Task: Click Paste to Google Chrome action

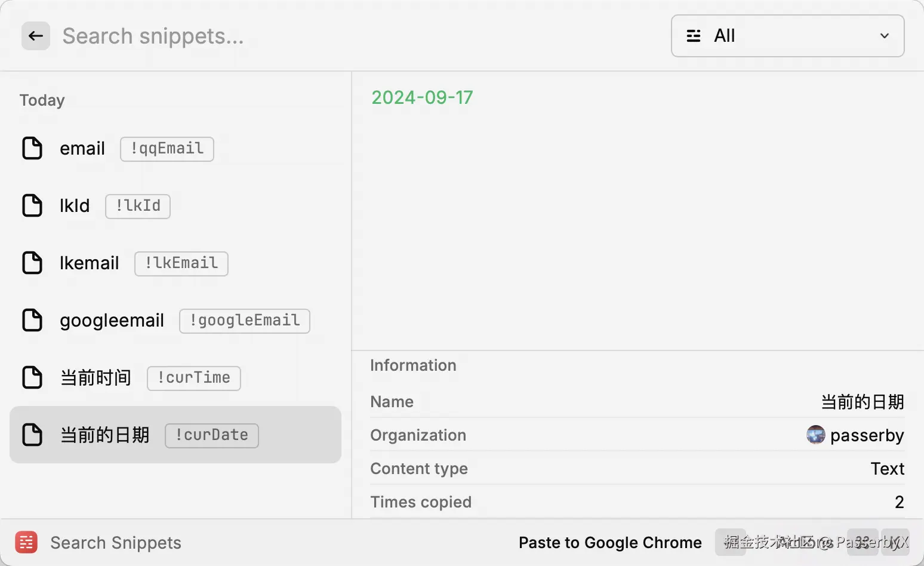Action: 609,542
